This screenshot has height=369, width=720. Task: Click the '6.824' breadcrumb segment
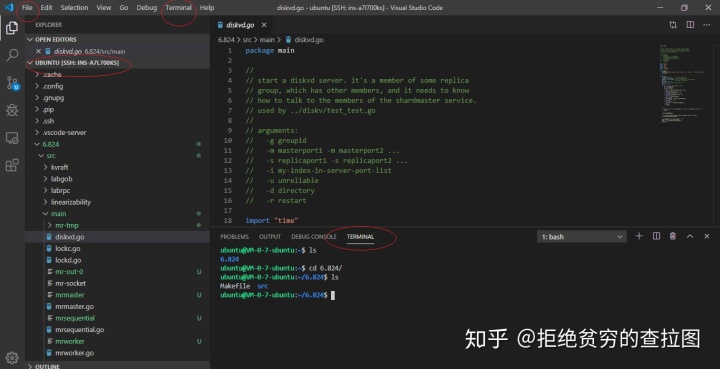tap(226, 40)
